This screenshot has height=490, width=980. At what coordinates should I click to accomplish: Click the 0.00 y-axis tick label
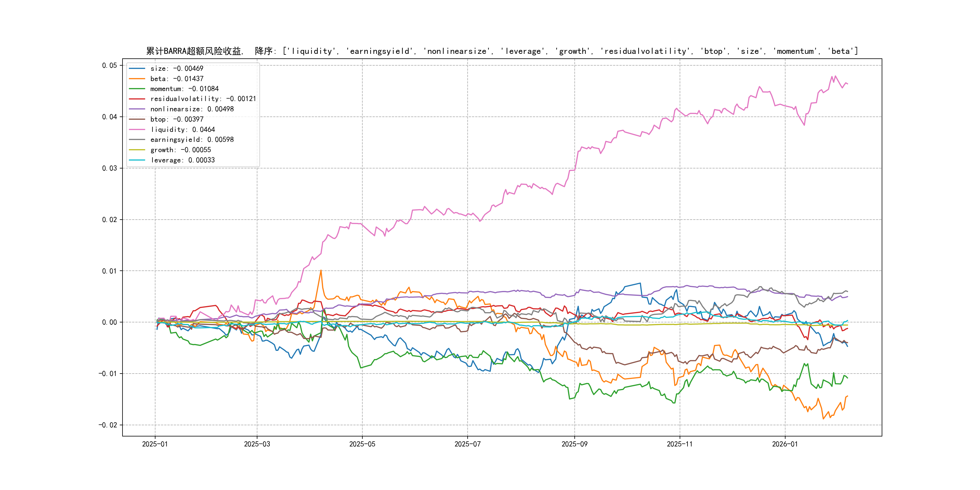(109, 322)
